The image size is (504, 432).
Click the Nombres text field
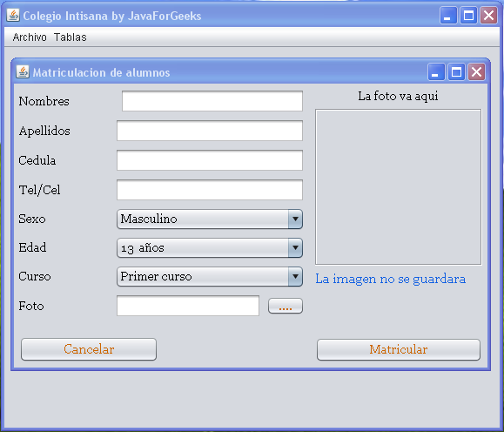click(212, 101)
